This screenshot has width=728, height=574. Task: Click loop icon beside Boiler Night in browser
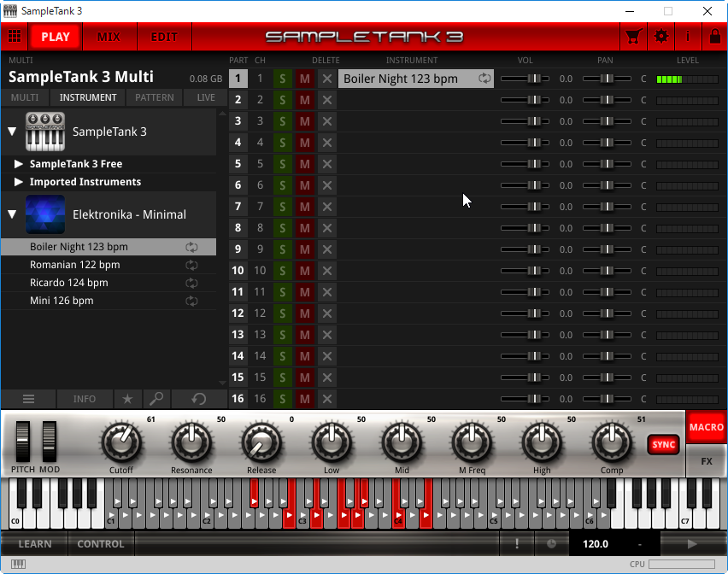coord(191,248)
